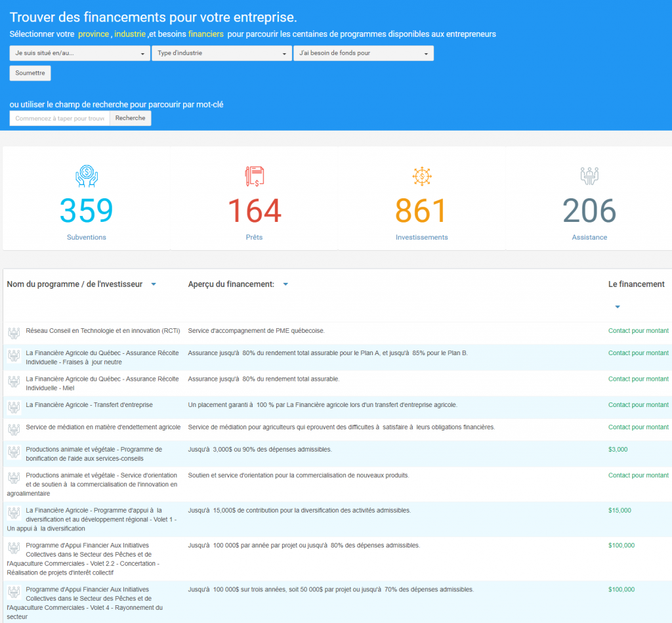672x623 pixels.
Task: Click the Prêts loan document icon
Action: coord(254,176)
